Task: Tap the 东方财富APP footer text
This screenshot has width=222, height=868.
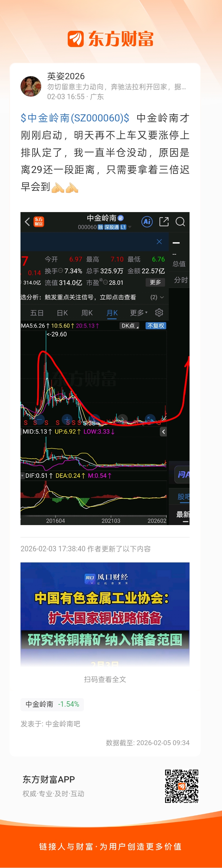Action: (49, 779)
